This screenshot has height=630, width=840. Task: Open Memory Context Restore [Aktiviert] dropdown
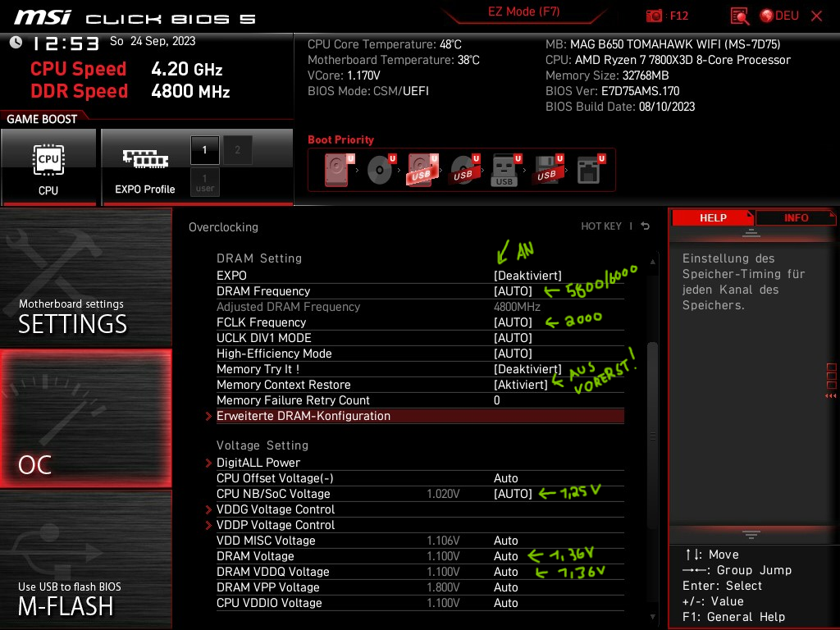pyautogui.click(x=521, y=385)
